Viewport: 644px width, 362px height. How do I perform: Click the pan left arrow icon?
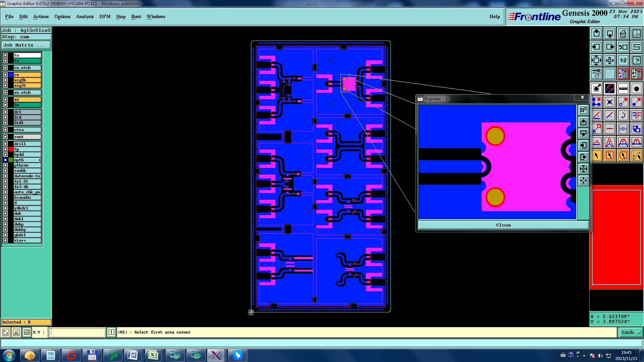(x=596, y=47)
